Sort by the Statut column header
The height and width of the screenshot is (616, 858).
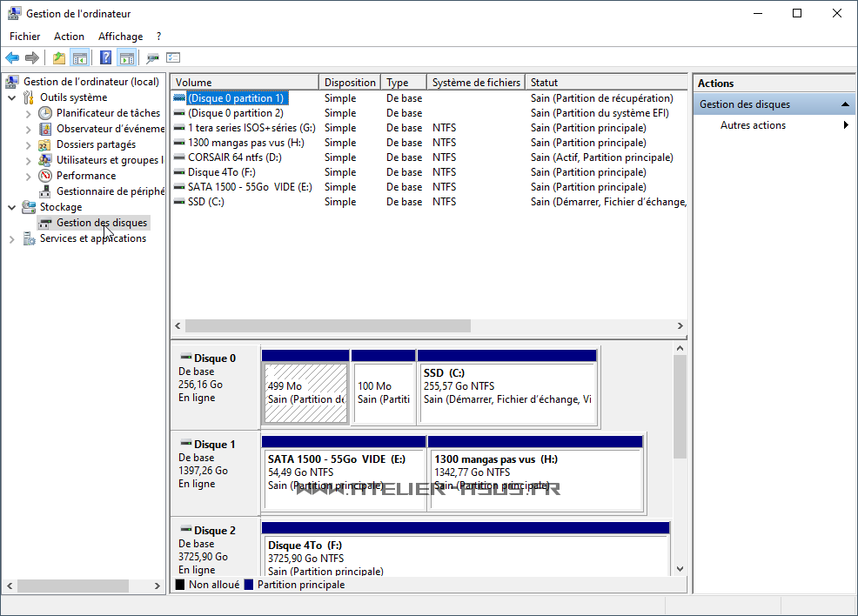click(606, 82)
